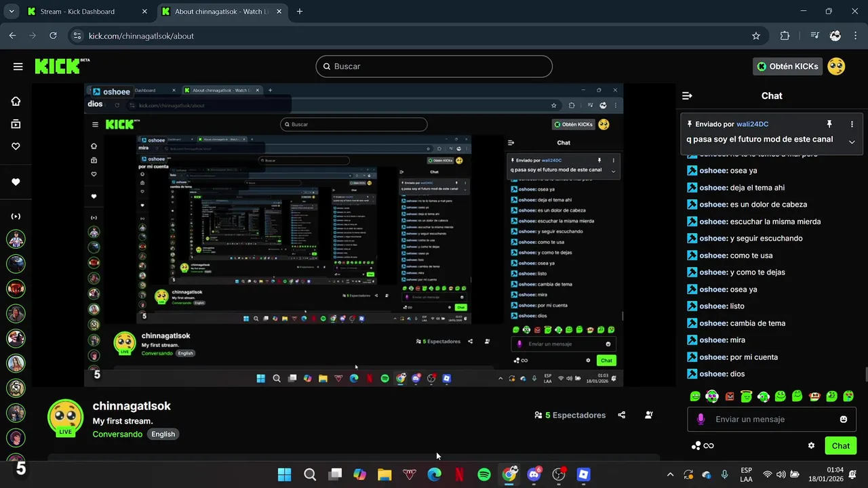This screenshot has height=488, width=868.
Task: Click the chat scrollbar
Action: pyautogui.click(x=865, y=375)
